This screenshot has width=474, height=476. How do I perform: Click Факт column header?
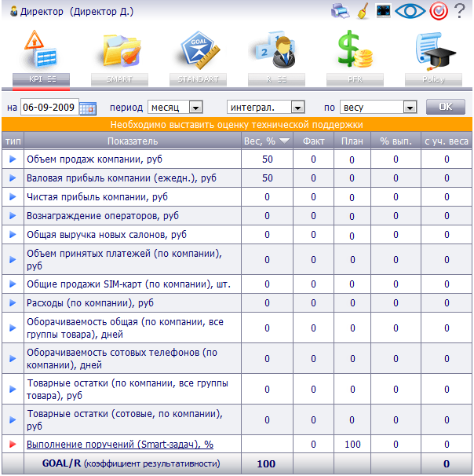pos(313,141)
